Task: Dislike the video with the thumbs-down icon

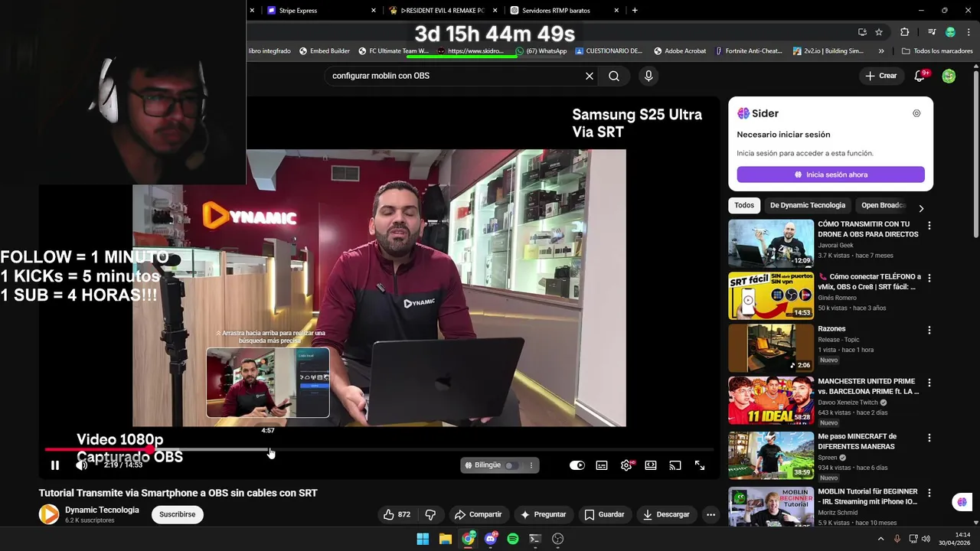Action: point(430,514)
